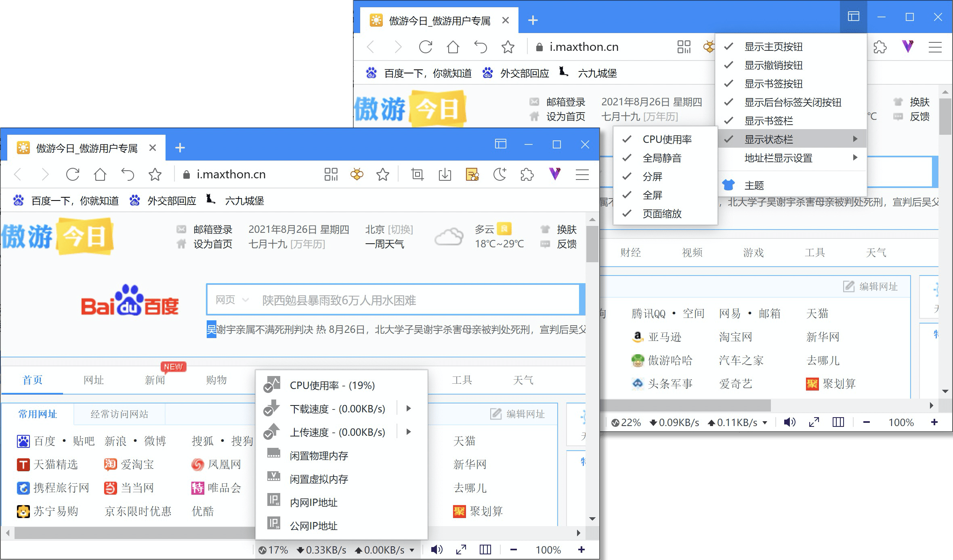Open the hamburger main menu in front window
Viewport: 953px width, 560px height.
tap(582, 174)
